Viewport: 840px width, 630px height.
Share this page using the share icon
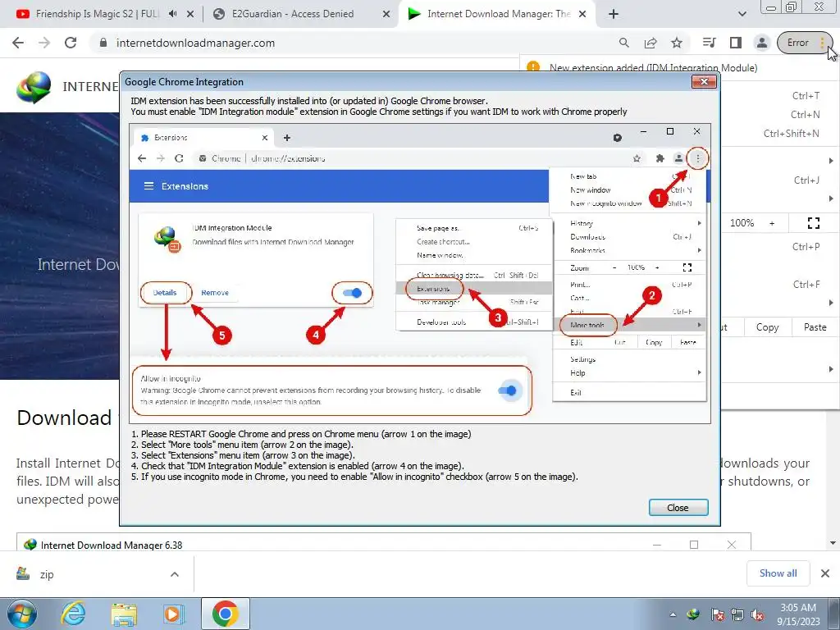pos(651,43)
